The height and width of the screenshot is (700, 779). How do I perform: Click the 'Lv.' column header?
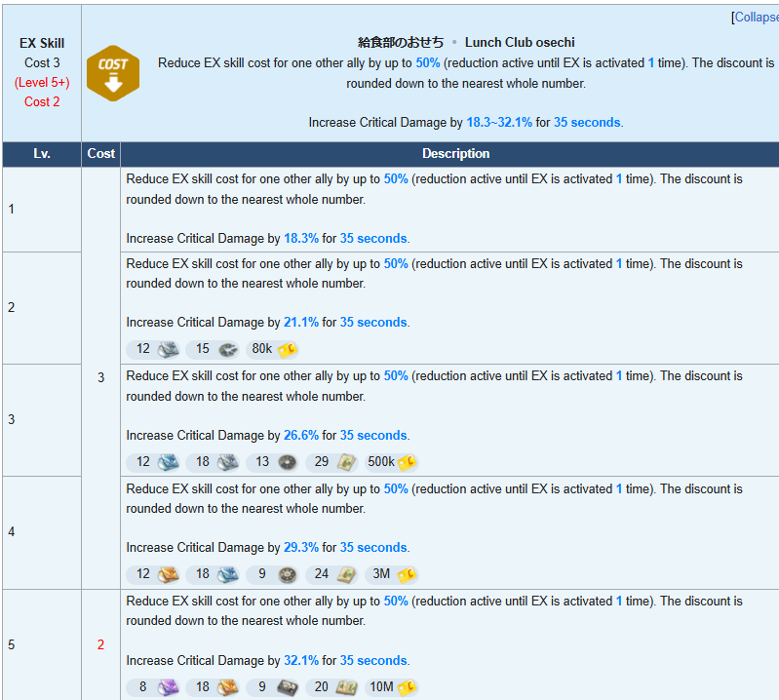tap(42, 154)
